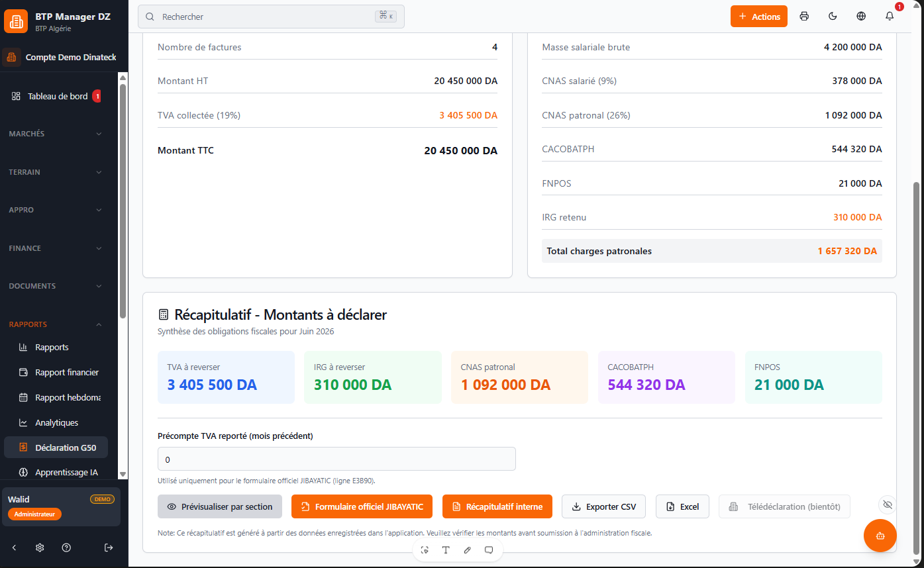Toggle dark mode moon icon
The width and height of the screenshot is (924, 568).
click(x=833, y=17)
